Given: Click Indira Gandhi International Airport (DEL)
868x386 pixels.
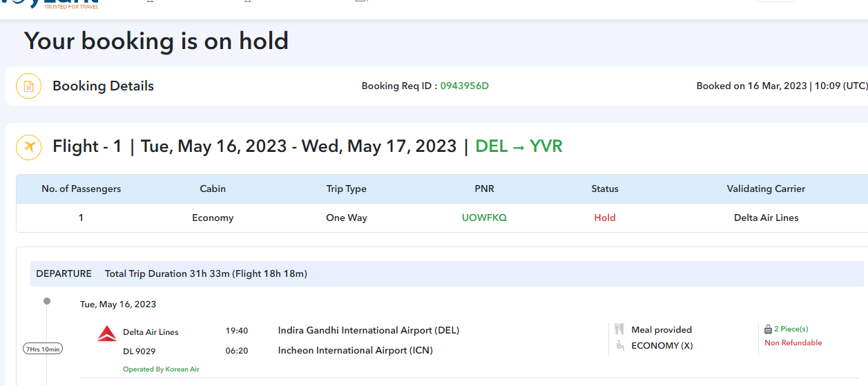Looking at the screenshot, I should (368, 330).
